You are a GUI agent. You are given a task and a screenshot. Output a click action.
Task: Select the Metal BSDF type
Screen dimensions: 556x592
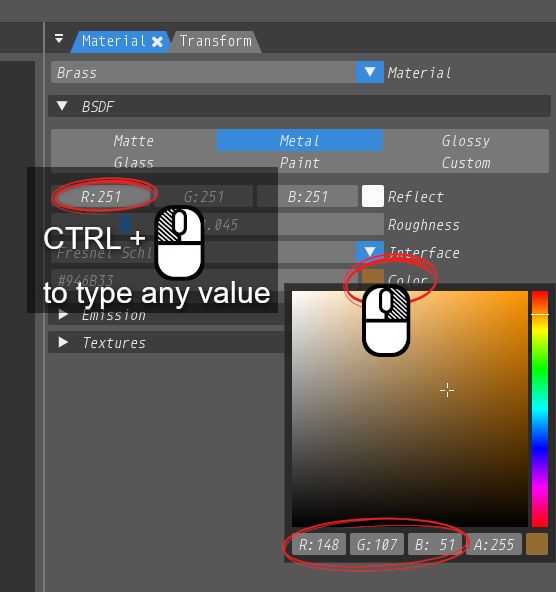(300, 141)
